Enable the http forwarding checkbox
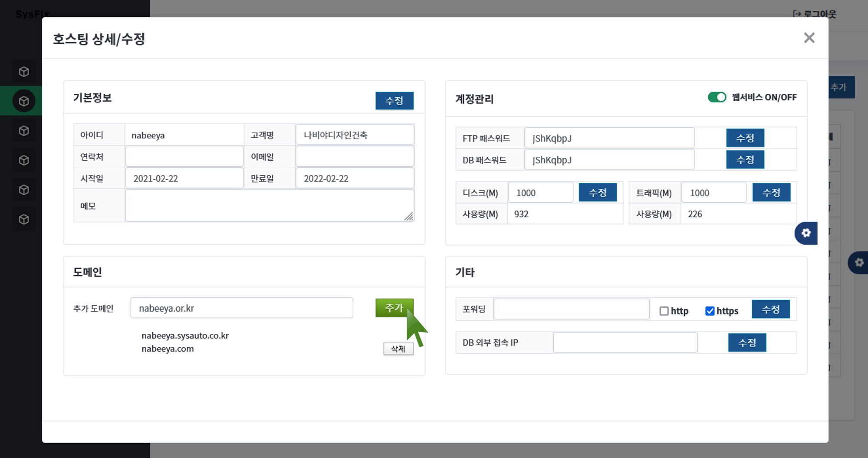 (664, 311)
